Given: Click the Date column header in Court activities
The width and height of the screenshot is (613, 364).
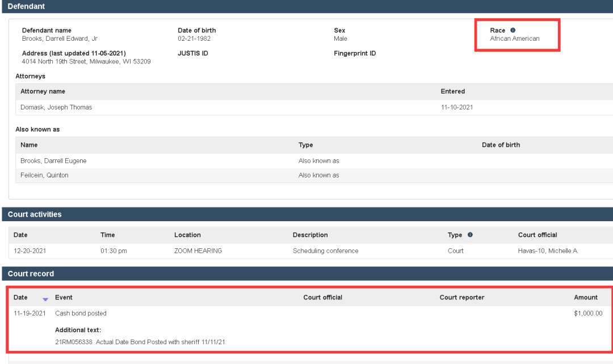Looking at the screenshot, I should (x=20, y=235).
